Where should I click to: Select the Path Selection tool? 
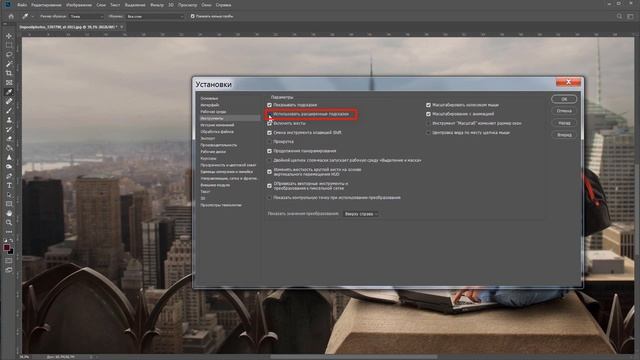coord(9,195)
